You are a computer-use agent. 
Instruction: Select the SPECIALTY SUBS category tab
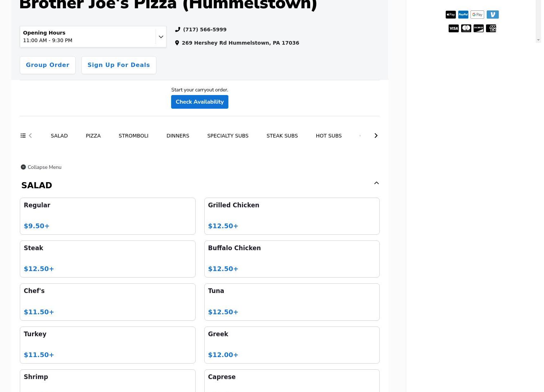(228, 136)
